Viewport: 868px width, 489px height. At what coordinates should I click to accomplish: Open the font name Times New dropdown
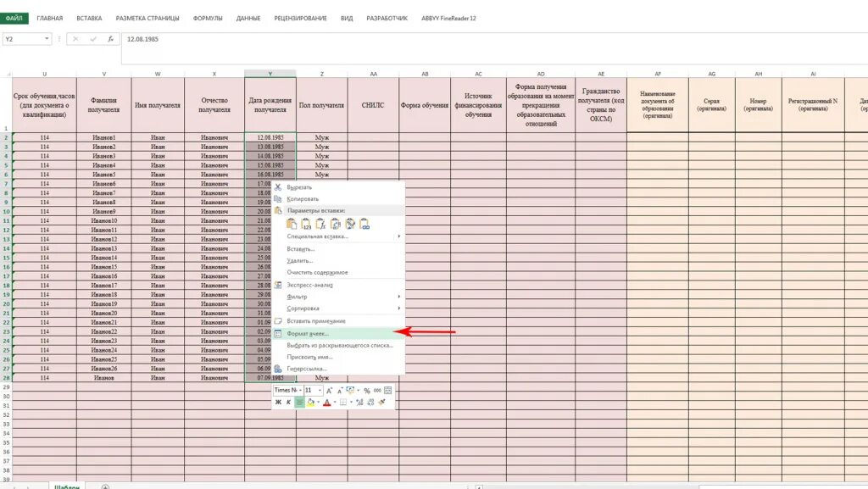point(301,390)
